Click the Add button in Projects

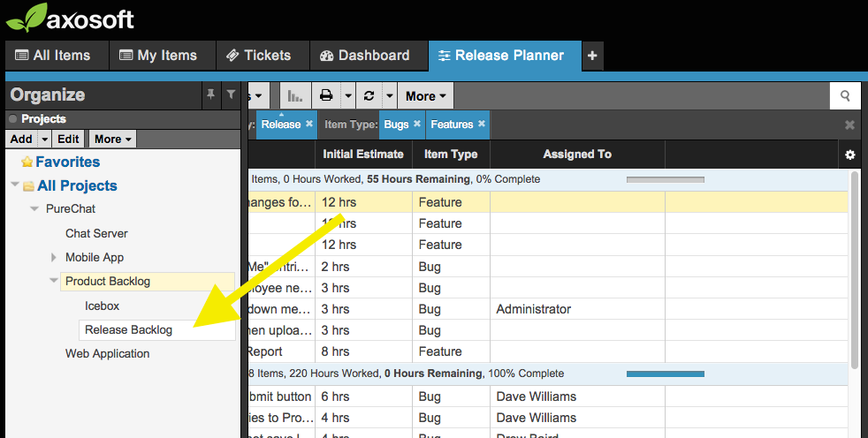pyautogui.click(x=21, y=140)
